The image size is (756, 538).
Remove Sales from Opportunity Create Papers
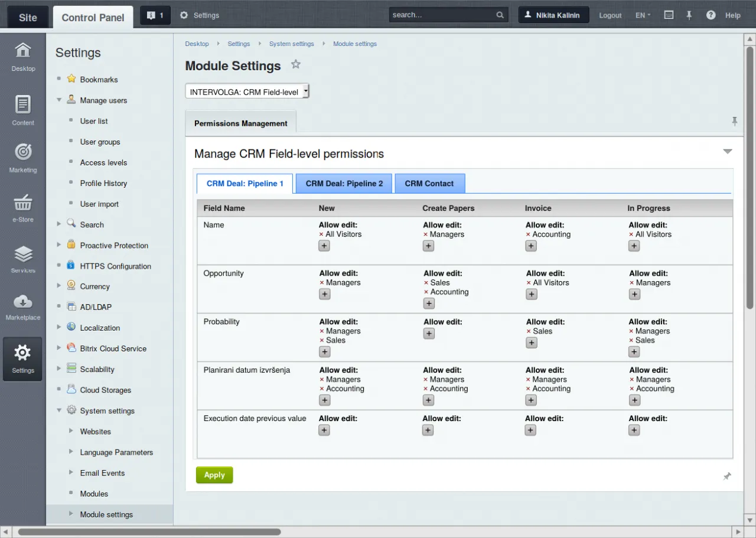(426, 283)
